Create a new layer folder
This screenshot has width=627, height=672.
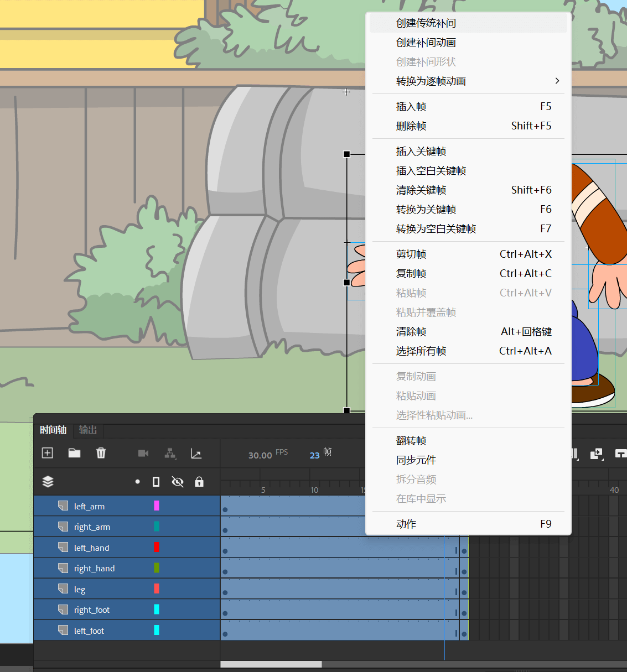click(x=74, y=453)
